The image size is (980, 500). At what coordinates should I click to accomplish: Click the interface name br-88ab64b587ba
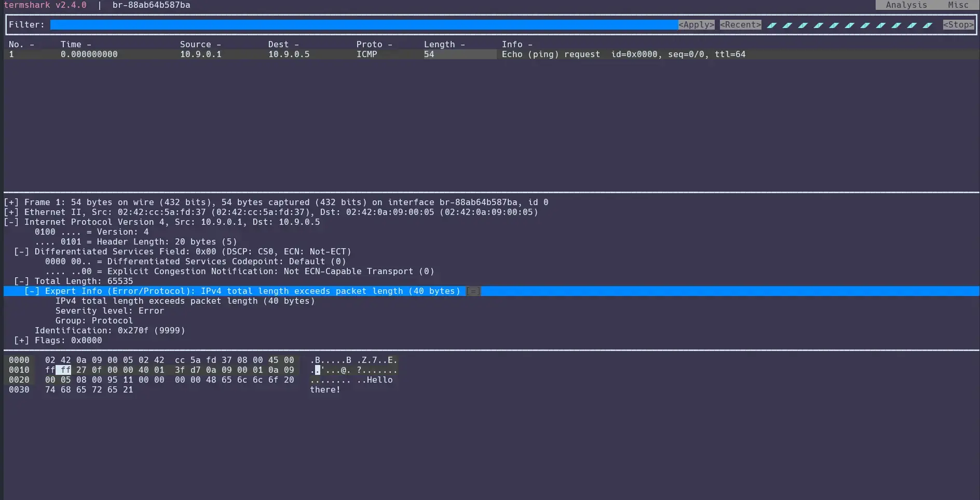coord(151,5)
